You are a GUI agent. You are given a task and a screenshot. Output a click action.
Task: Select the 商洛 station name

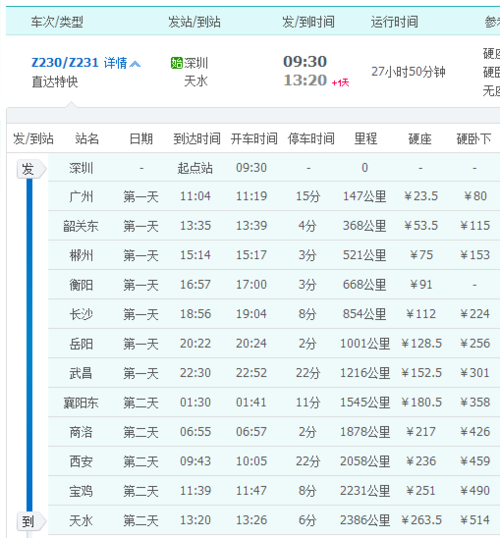pyautogui.click(x=81, y=432)
